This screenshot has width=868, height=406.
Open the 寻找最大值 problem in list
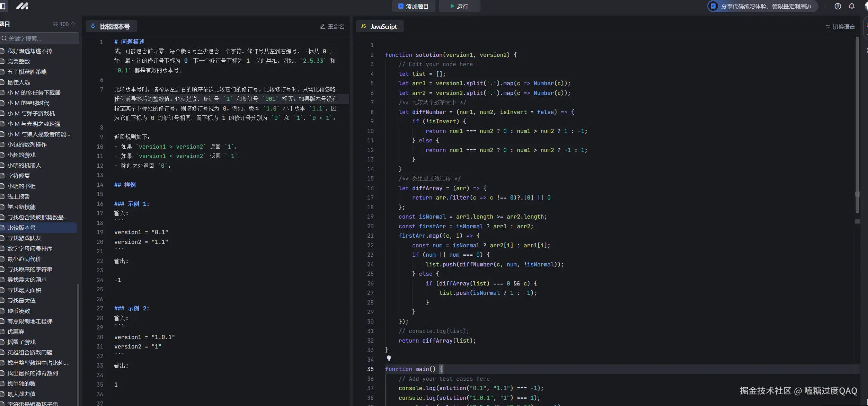coord(21,300)
